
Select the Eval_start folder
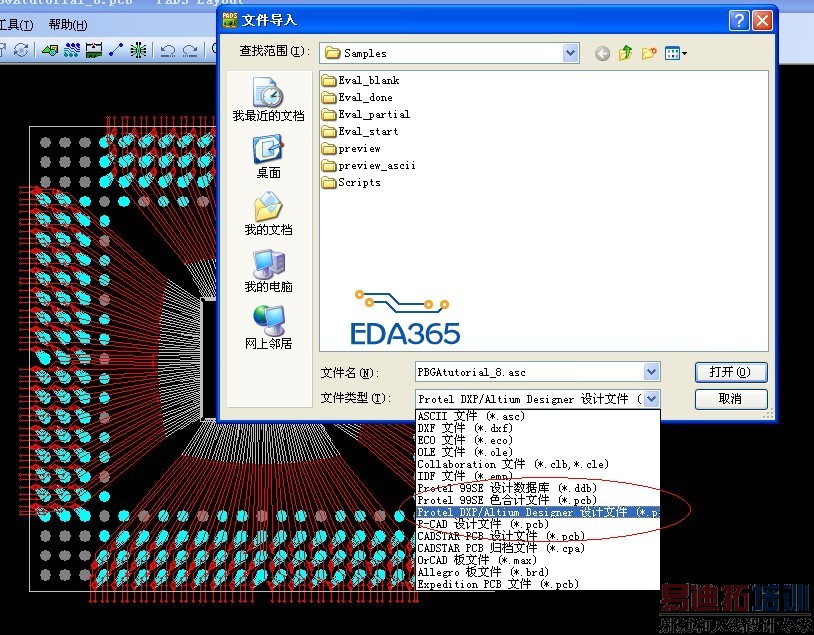360,131
